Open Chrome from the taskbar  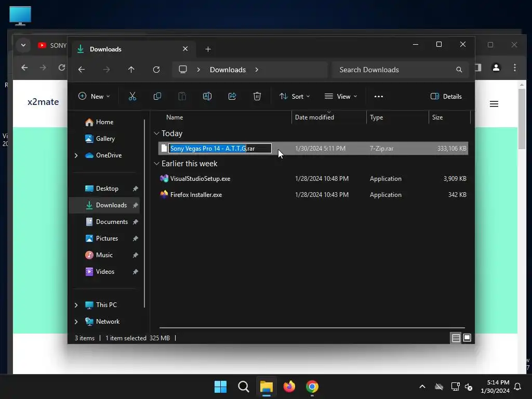click(312, 387)
